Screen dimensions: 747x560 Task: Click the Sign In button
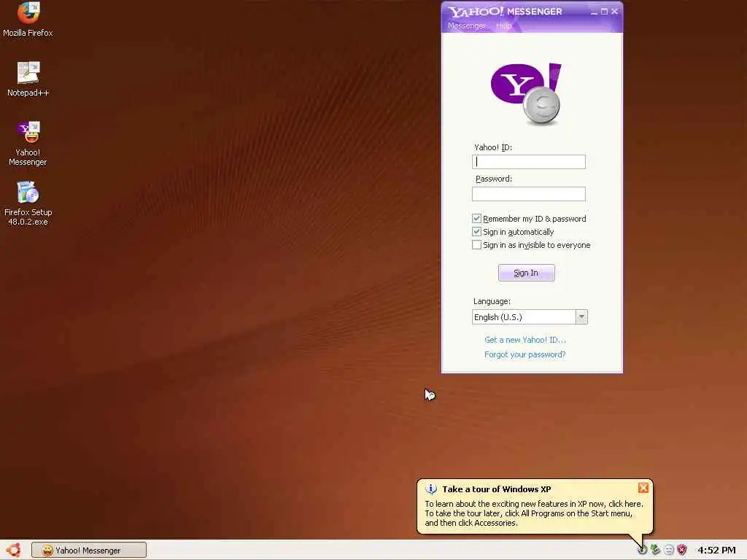527,273
